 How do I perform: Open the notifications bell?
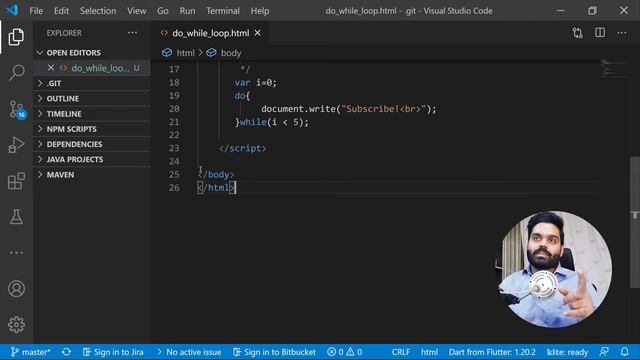pos(624,352)
